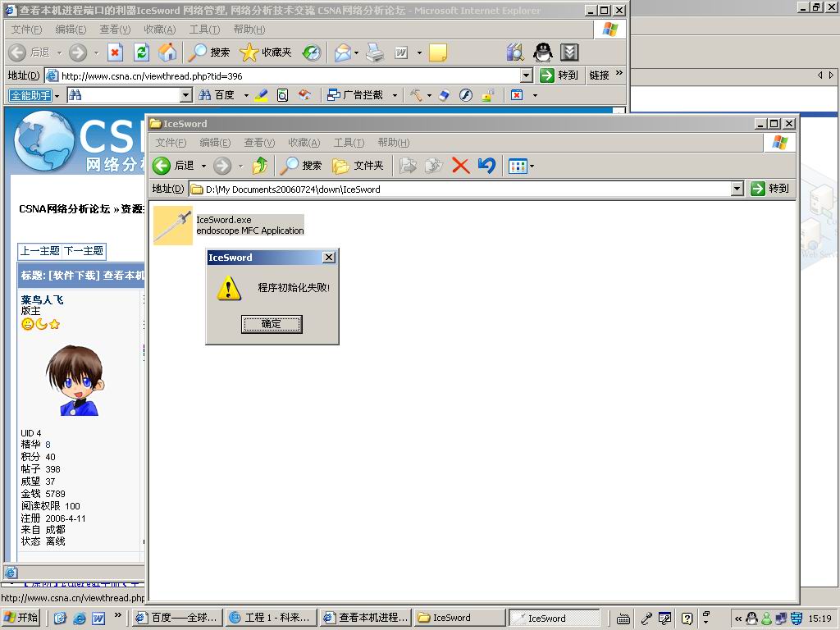Open the 工具(T) menu in IceSword folder window
This screenshot has width=840, height=630.
click(349, 143)
